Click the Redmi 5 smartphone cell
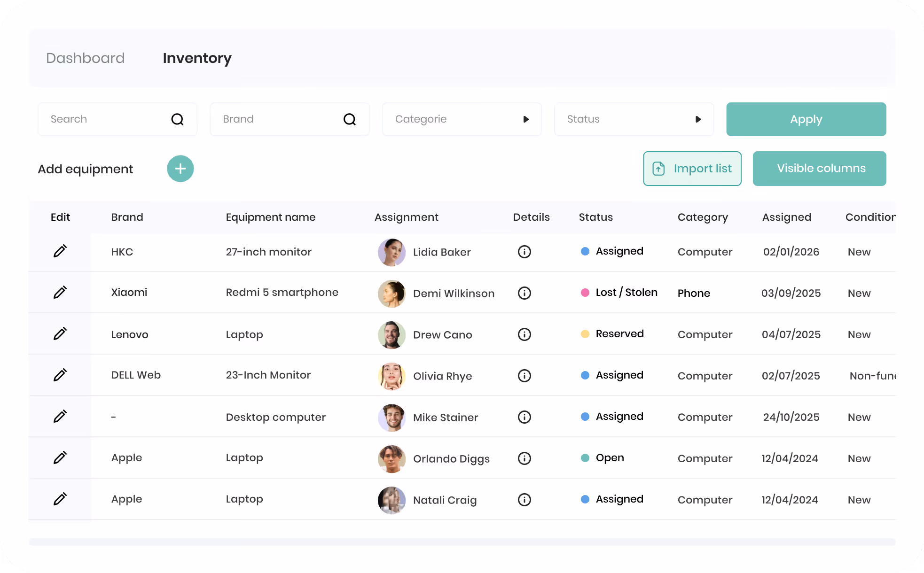The width and height of the screenshot is (924, 573). [x=282, y=292]
